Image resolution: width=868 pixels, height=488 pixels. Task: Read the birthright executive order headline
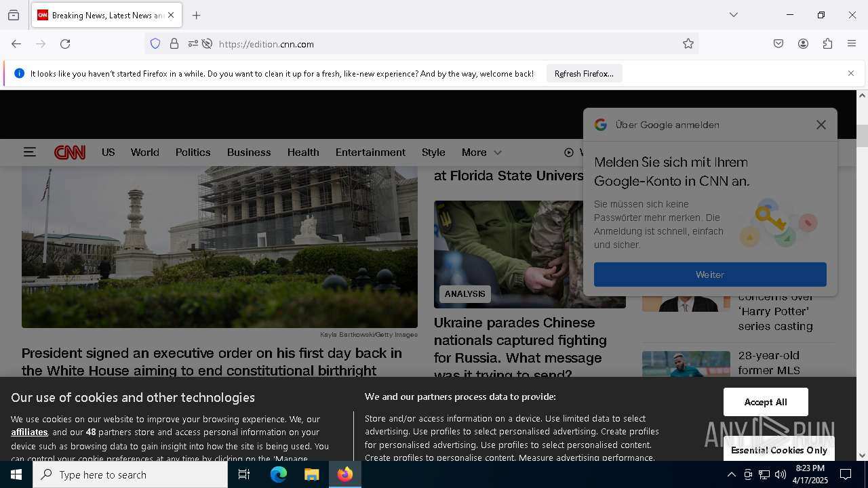coord(212,362)
